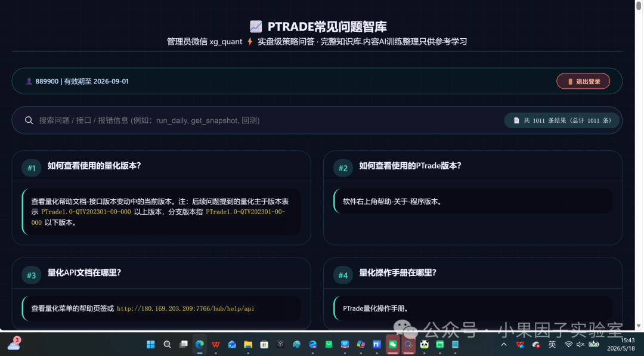Open the Copilot icon in the taskbar

[x=361, y=345]
